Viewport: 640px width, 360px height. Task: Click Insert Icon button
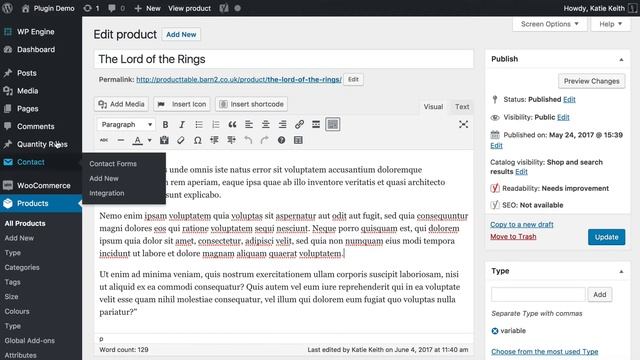click(182, 104)
